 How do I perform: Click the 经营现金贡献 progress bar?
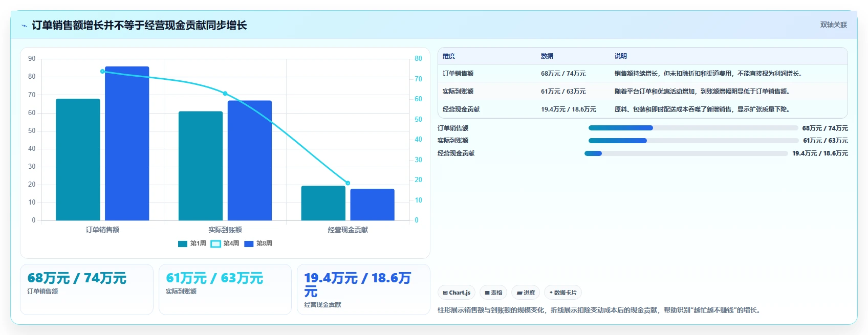pyautogui.click(x=686, y=153)
